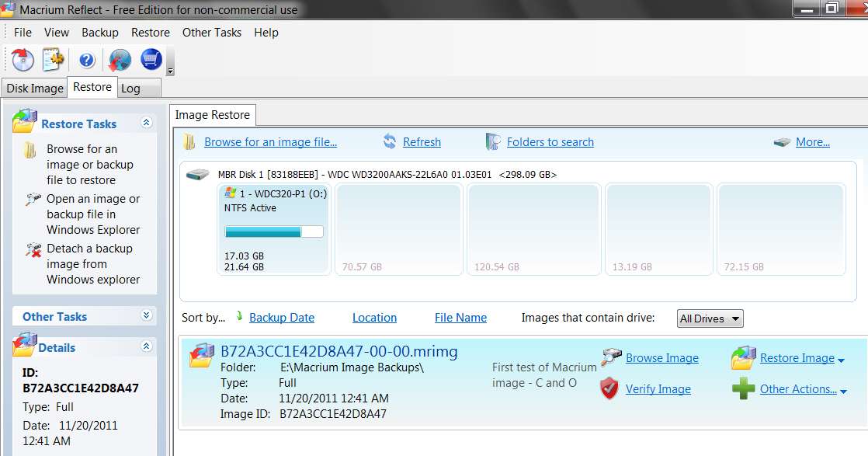The height and width of the screenshot is (456, 868).
Task: Click the Macrium Reflect title bar icon
Action: click(7, 9)
